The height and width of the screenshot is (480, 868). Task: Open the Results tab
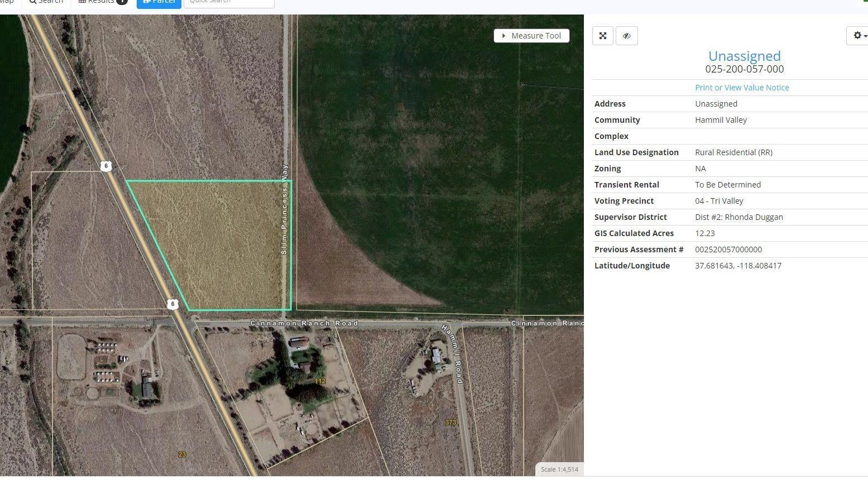point(102,2)
